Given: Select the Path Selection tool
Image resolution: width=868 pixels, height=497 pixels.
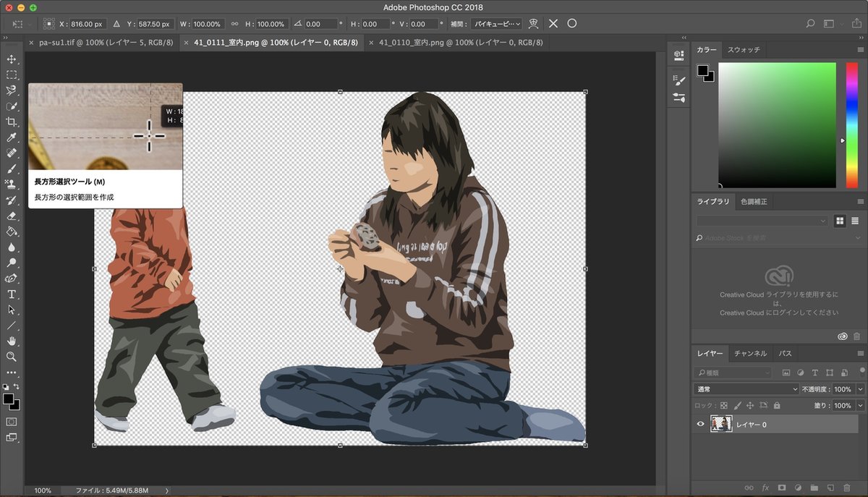Looking at the screenshot, I should click(12, 310).
